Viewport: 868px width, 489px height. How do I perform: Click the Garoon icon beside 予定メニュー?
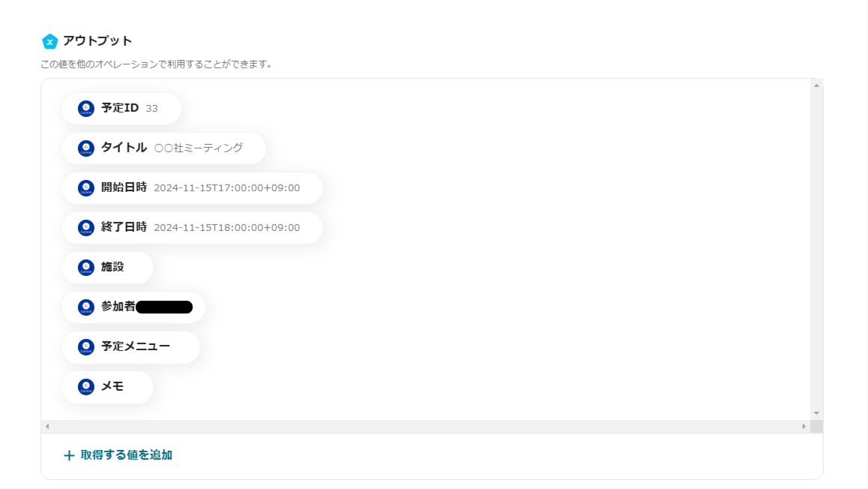85,347
